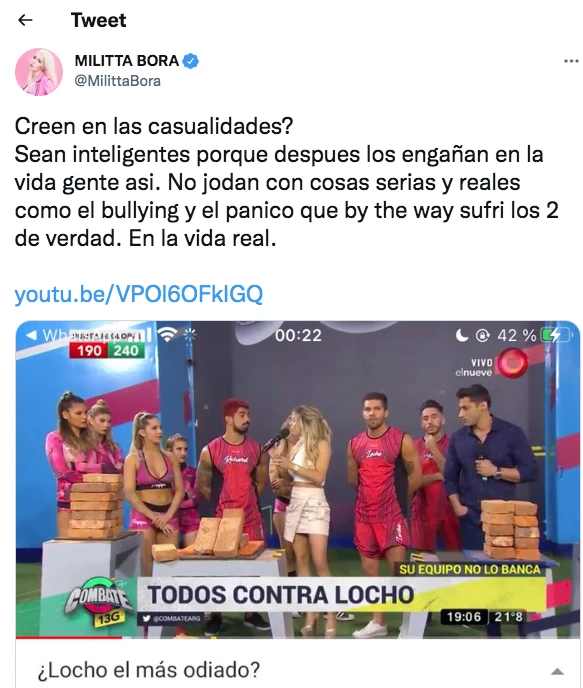
Task: Play the Combate video thumbnail
Action: (x=298, y=479)
